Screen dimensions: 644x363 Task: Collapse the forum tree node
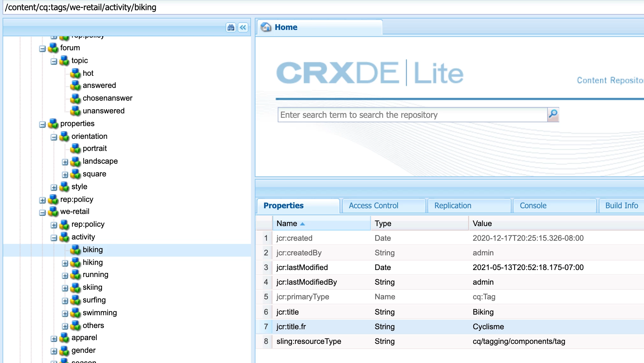click(x=42, y=48)
